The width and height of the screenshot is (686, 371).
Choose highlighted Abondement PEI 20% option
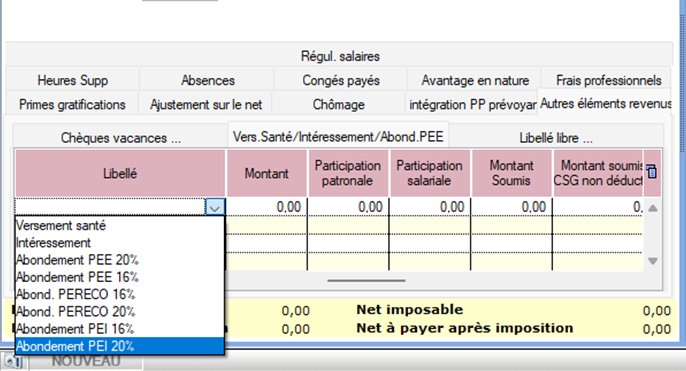120,346
